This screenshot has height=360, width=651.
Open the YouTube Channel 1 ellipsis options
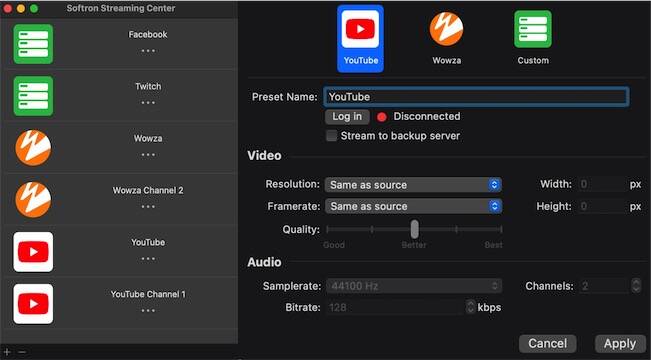click(x=148, y=311)
